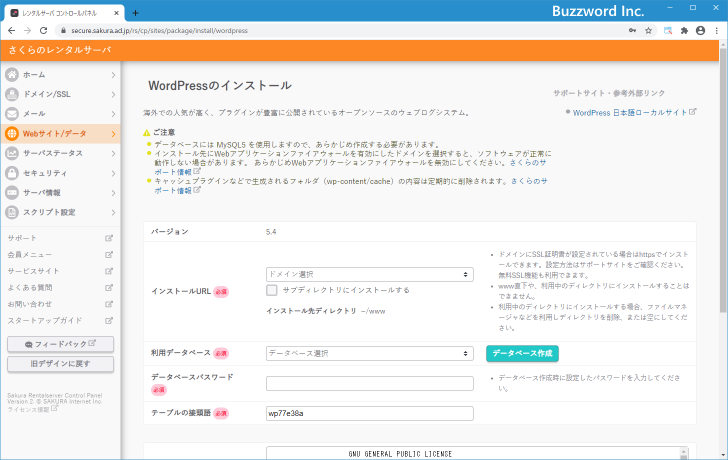Image resolution: width=728 pixels, height=460 pixels.
Task: Click the security padlock icon
Action: click(12, 173)
